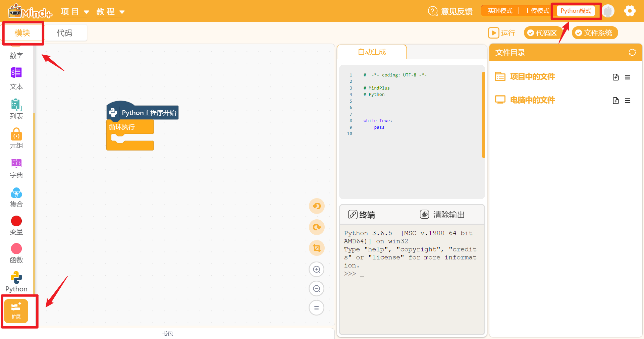Screen dimensions: 644x339
Task: Open the 集合 (set) block category
Action: click(16, 197)
